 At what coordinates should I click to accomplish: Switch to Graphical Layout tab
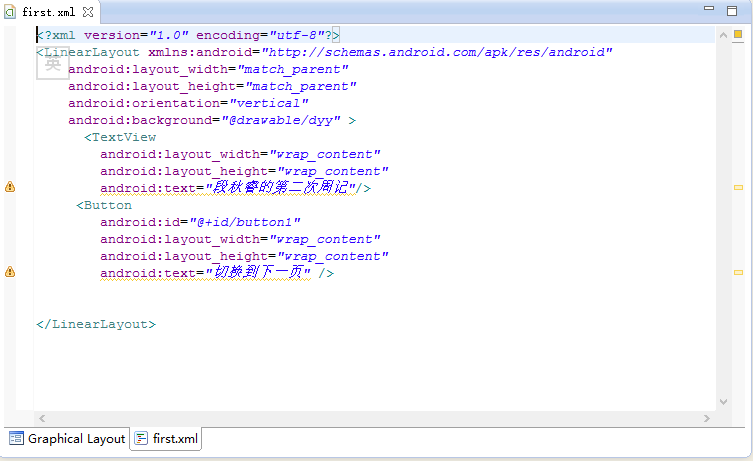(x=68, y=438)
